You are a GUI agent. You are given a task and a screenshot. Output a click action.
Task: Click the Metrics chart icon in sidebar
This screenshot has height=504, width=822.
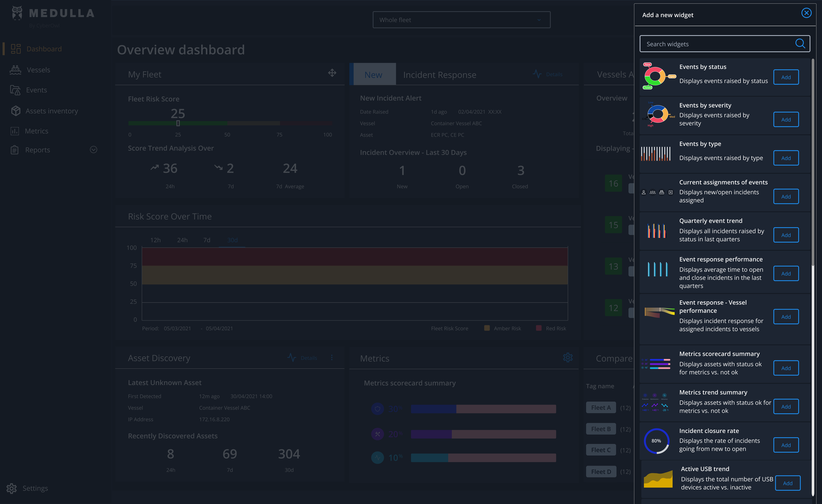[15, 131]
